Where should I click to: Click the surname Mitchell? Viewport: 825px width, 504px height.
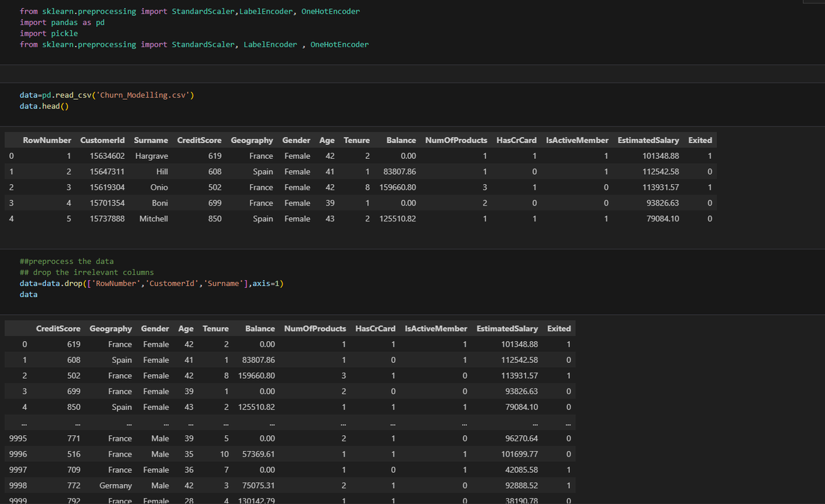click(154, 219)
